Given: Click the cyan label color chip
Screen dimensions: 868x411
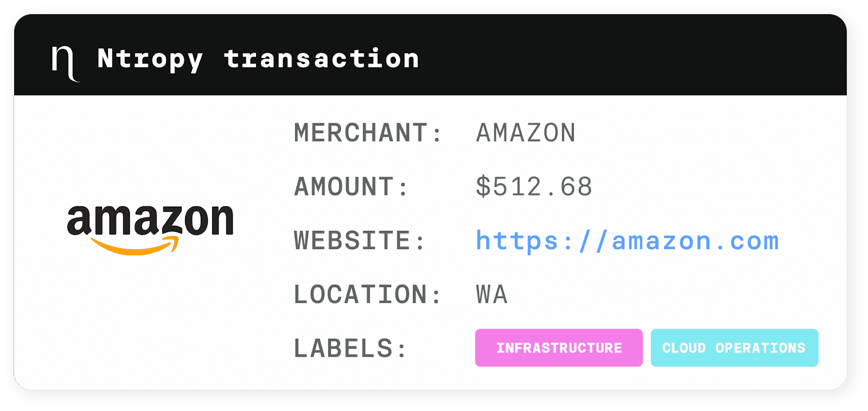Looking at the screenshot, I should [735, 347].
